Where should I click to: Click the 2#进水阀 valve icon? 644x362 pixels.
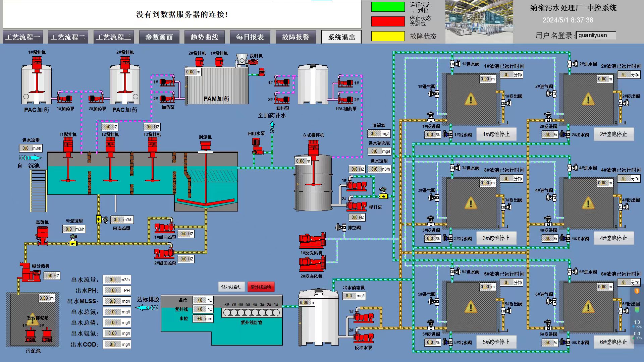coord(573,63)
